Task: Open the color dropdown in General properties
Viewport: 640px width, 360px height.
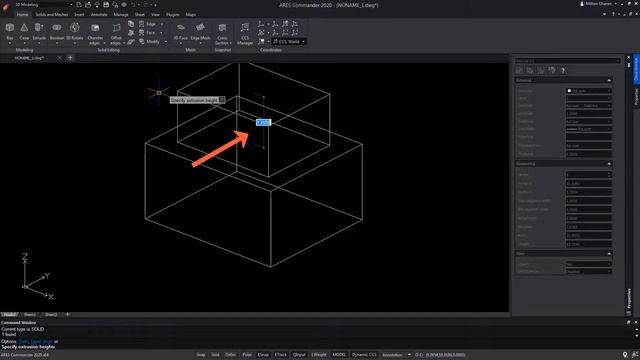Action: (589, 91)
